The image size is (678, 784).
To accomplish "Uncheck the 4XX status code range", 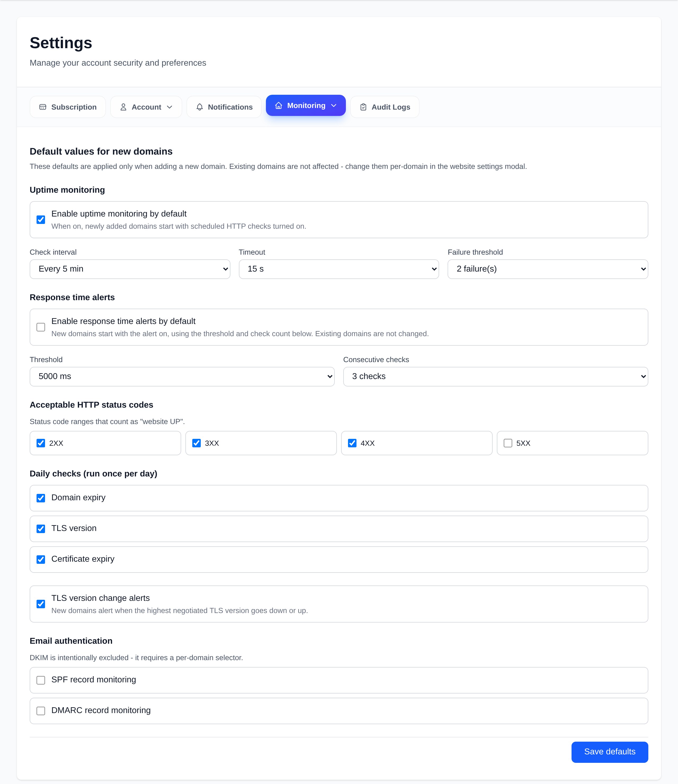I will pyautogui.click(x=352, y=443).
